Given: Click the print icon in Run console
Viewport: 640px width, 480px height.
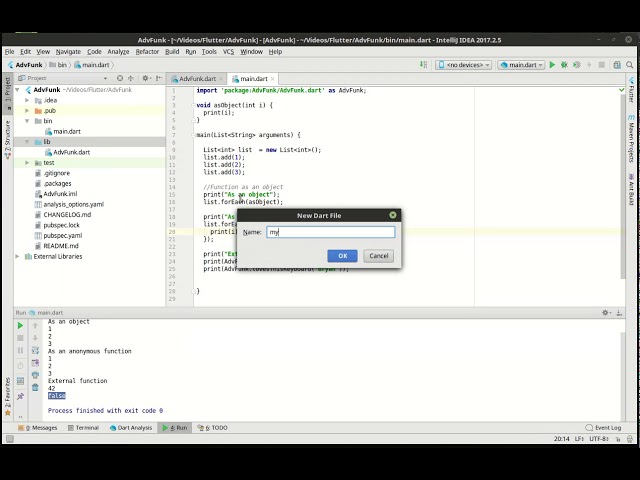Looking at the screenshot, I should coord(35,375).
